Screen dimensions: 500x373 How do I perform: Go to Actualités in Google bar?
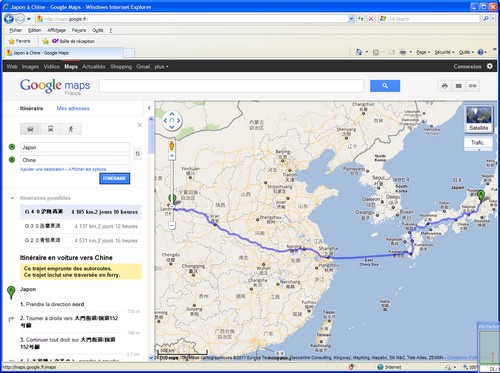94,66
